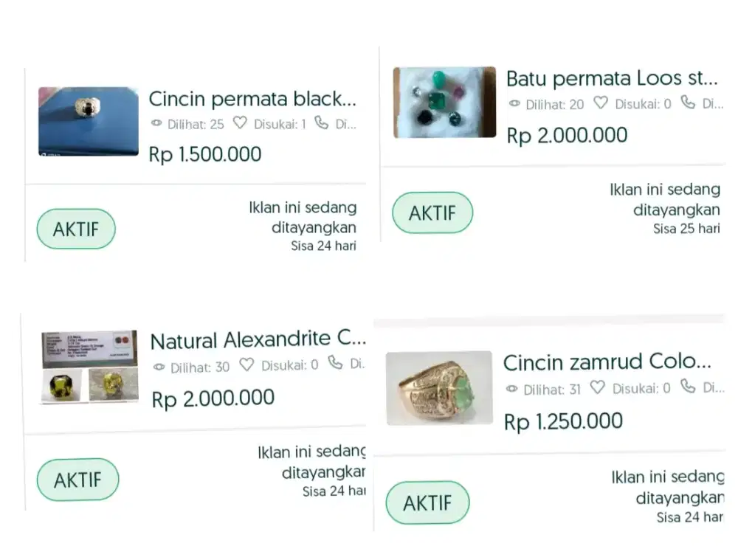Click the AKTIF status button on Natural Alexandrite ad
This screenshot has height=560, width=738.
pos(77,480)
